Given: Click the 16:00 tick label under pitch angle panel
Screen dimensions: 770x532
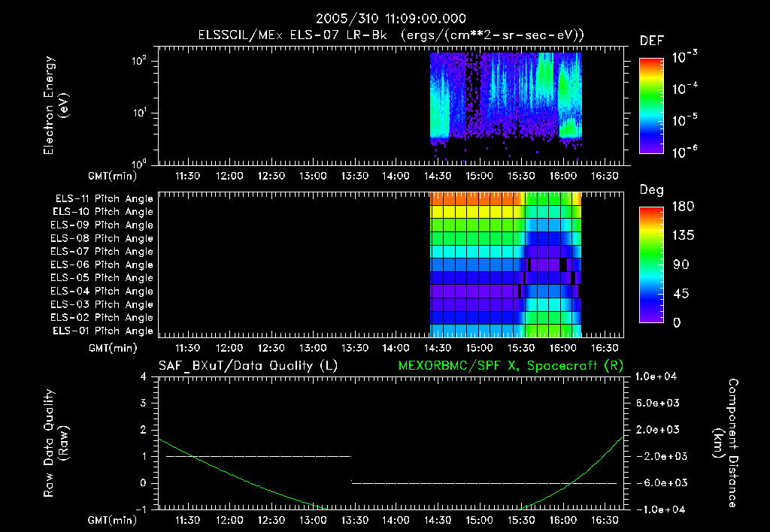Looking at the screenshot, I should [x=562, y=349].
